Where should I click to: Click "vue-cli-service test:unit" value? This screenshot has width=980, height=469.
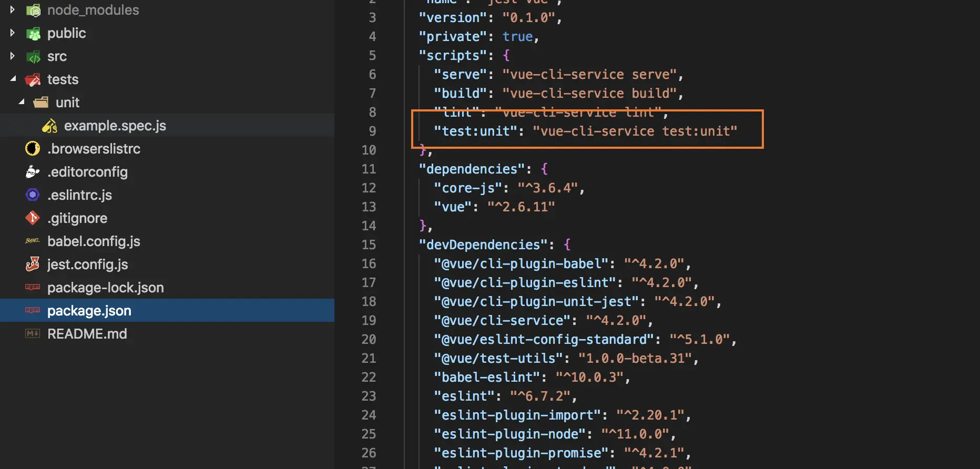[635, 131]
